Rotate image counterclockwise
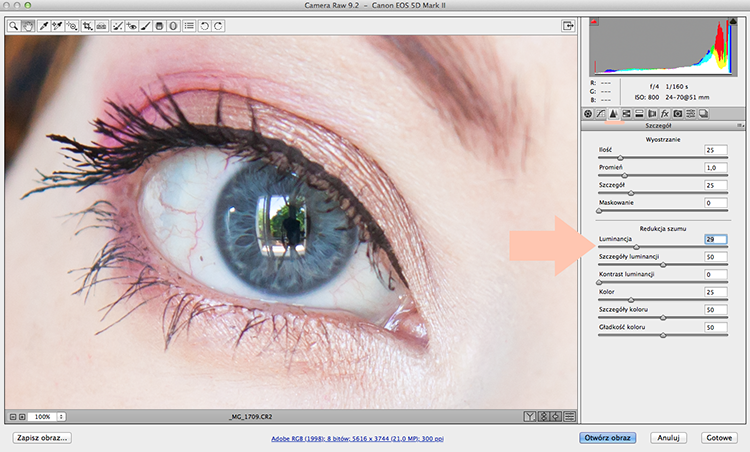The height and width of the screenshot is (452, 750). [204, 26]
